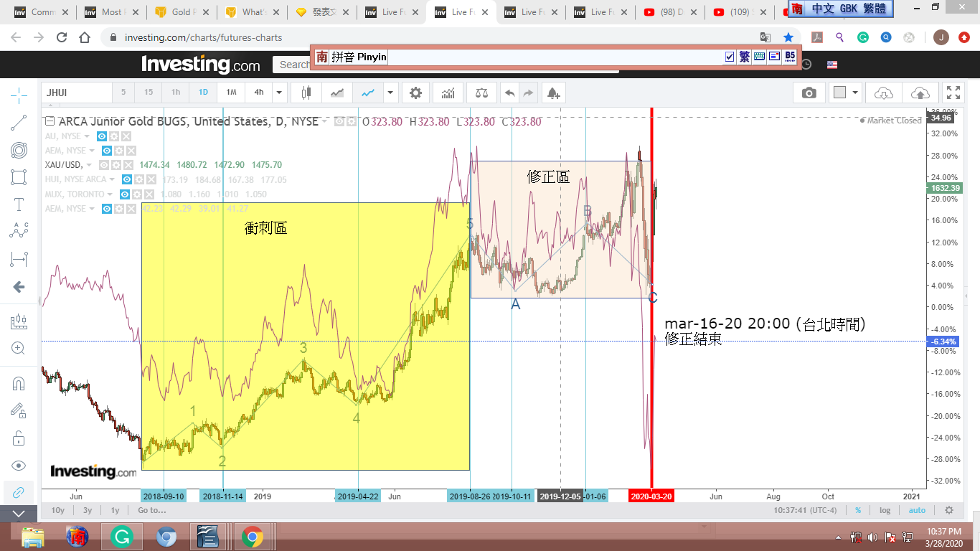Viewport: 980px width, 551px height.
Task: Open the HUI, NYSE ARCA legend dropdown
Action: [112, 180]
